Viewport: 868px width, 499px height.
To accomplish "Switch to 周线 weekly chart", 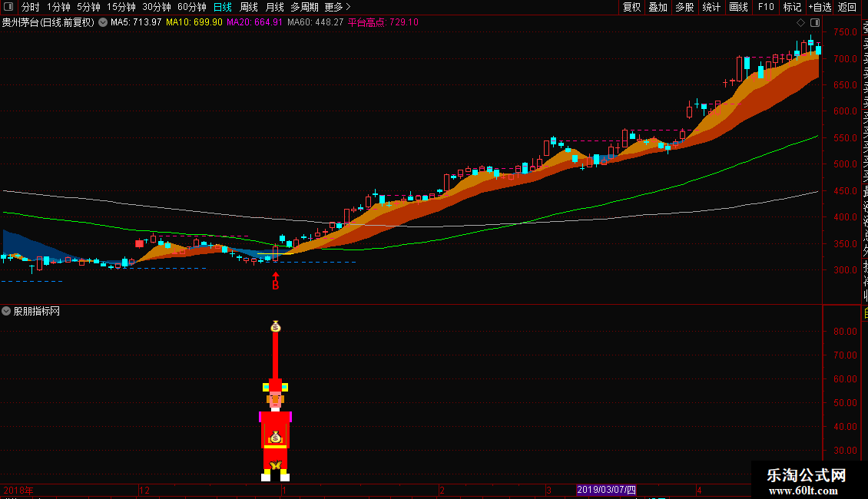I will coord(249,7).
